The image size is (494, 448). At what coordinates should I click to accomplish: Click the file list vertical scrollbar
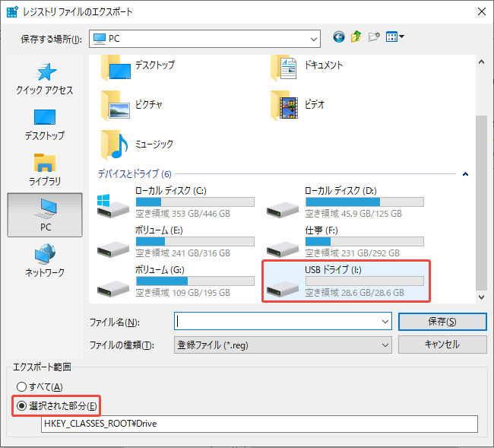(481, 202)
